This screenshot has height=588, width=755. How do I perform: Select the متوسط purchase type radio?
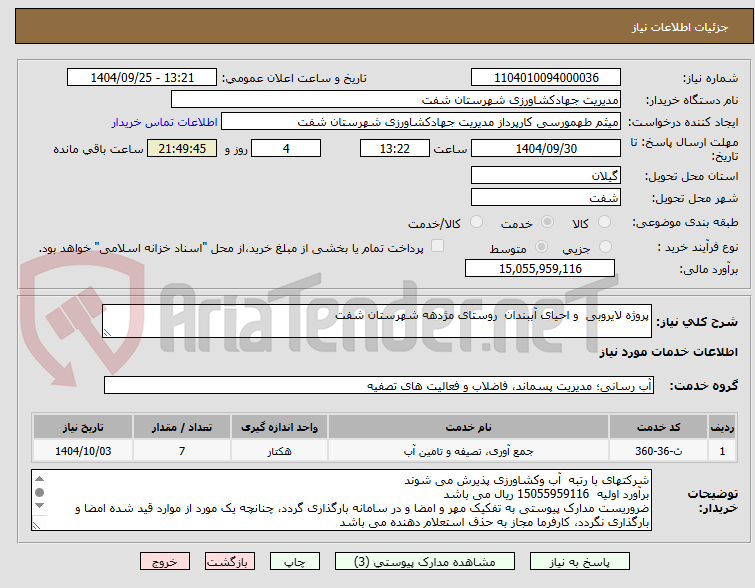(541, 247)
